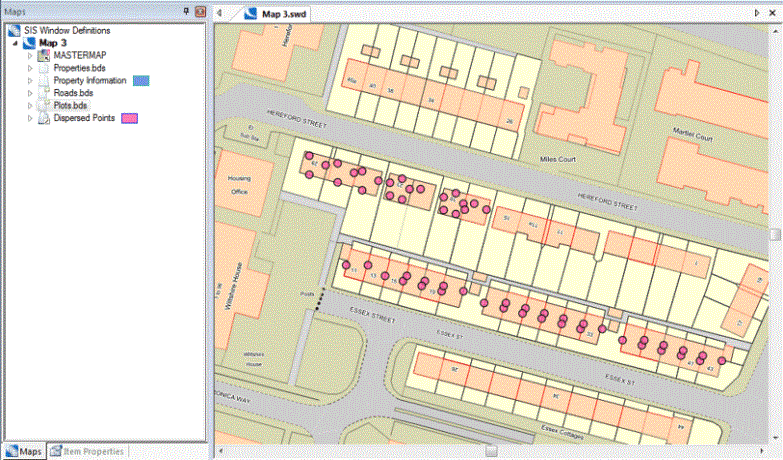Screen dimensions: 783x460
Task: Click the pink Dispersed Points color swatch
Action: [x=129, y=118]
